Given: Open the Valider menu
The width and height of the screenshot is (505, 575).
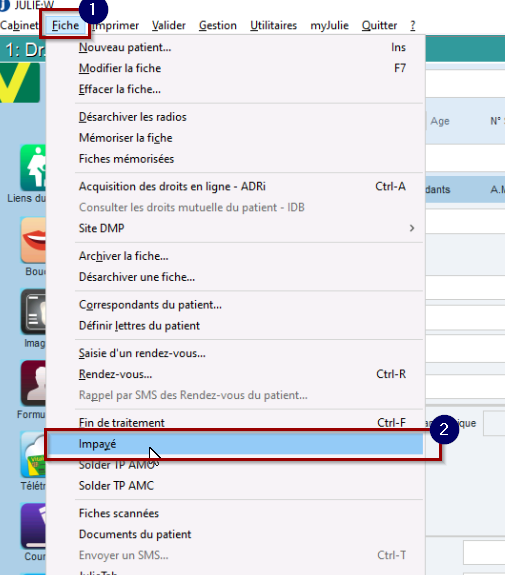Looking at the screenshot, I should [169, 25].
